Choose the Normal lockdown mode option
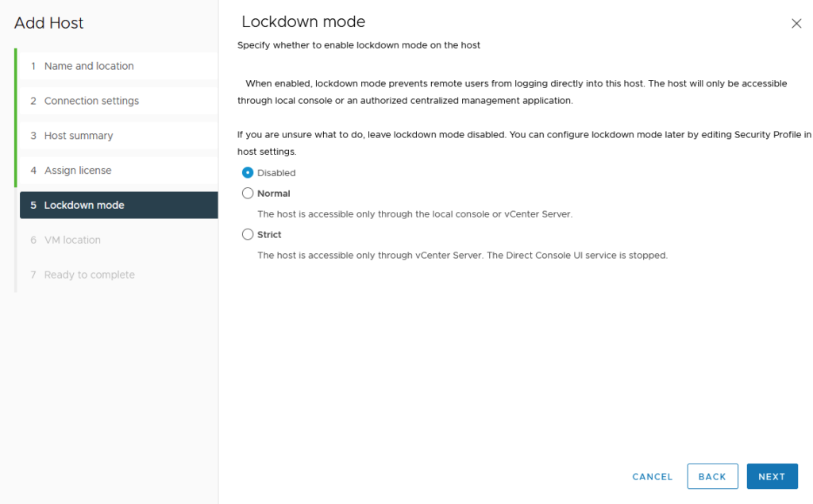This screenshot has height=504, width=813. (248, 193)
